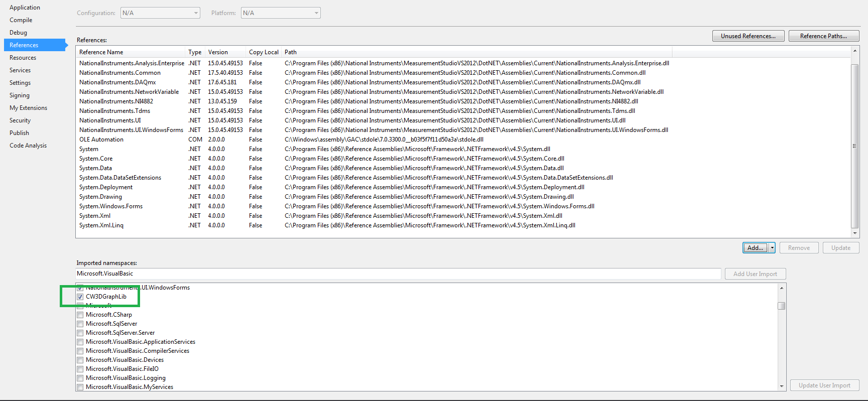
Task: Select NationalInstruments.NI4882 reference
Action: (x=374, y=101)
